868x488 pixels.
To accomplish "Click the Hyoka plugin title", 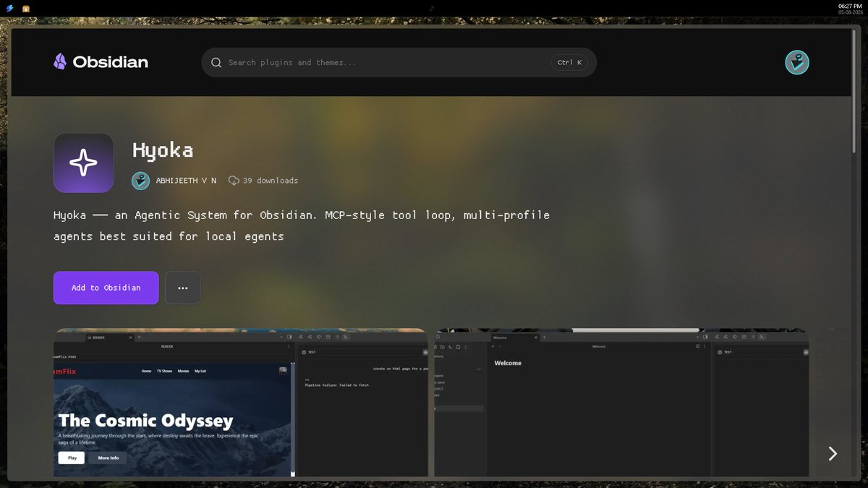I will [163, 150].
